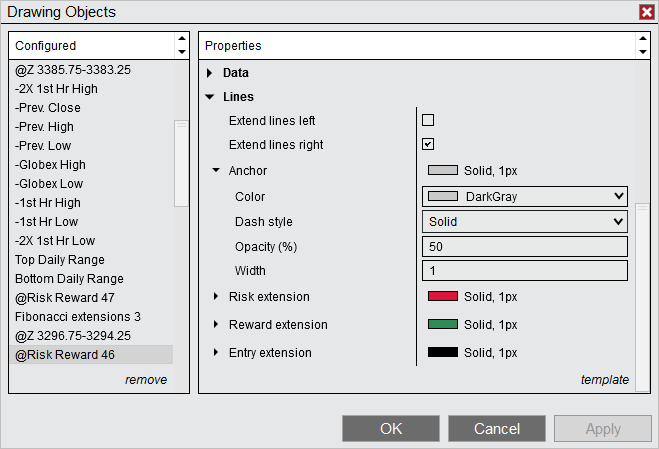Collapse the Anchor group
Viewport: 659px width, 449px height.
point(216,170)
